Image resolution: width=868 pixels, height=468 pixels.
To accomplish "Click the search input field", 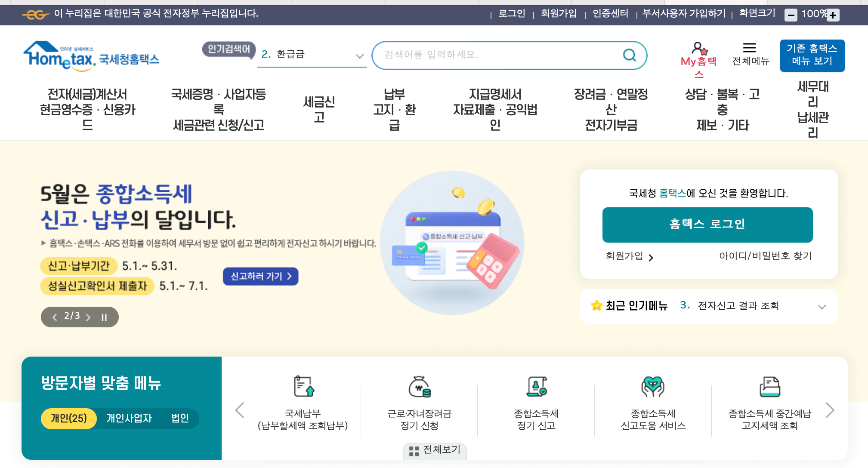I will point(495,55).
